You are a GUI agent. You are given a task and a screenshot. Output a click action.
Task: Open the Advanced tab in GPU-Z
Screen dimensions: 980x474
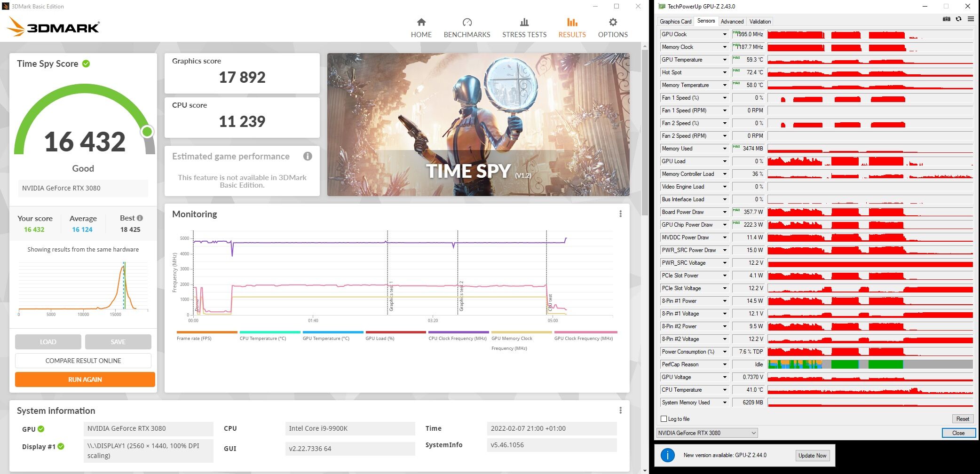(732, 22)
